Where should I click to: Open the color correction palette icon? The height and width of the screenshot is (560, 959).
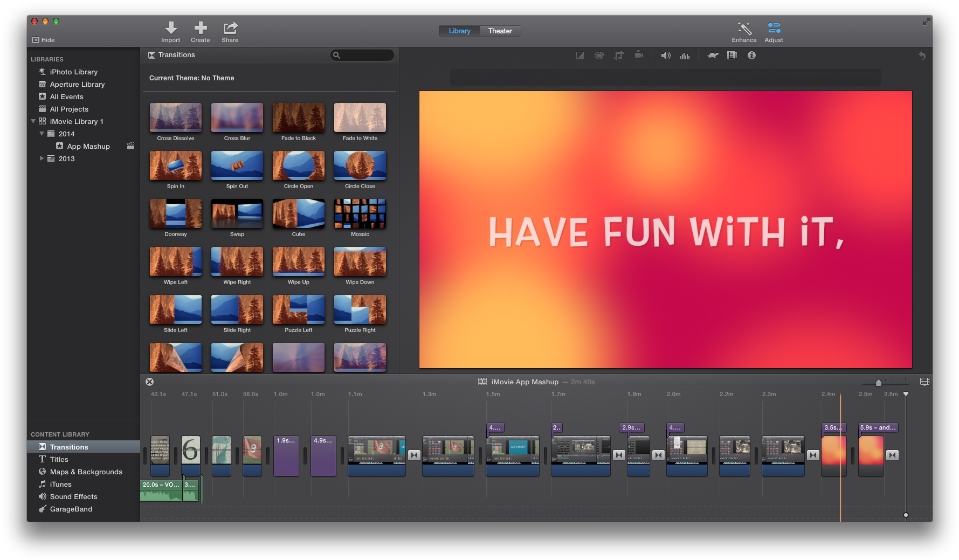point(599,56)
